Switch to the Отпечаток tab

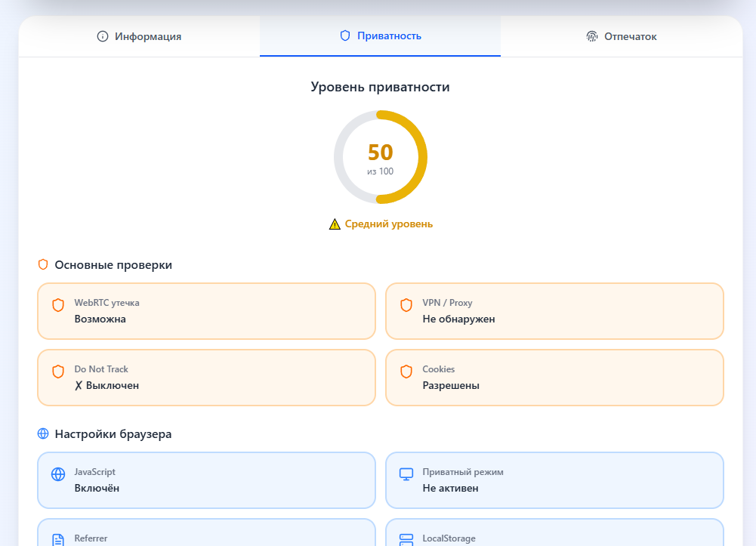(621, 36)
